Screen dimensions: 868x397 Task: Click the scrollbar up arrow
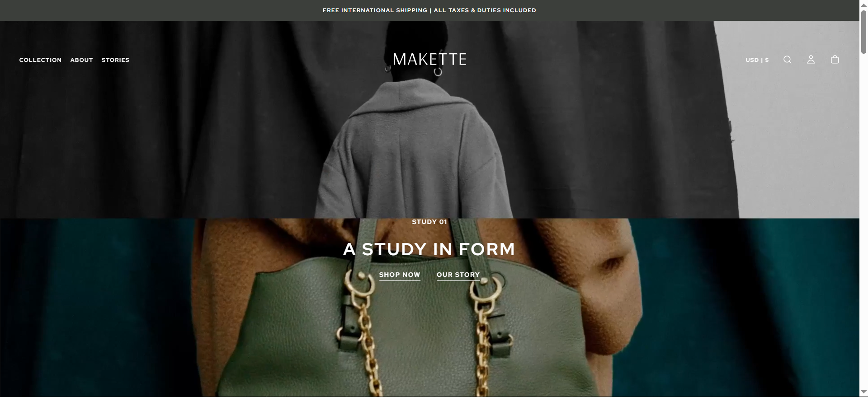[x=863, y=4]
